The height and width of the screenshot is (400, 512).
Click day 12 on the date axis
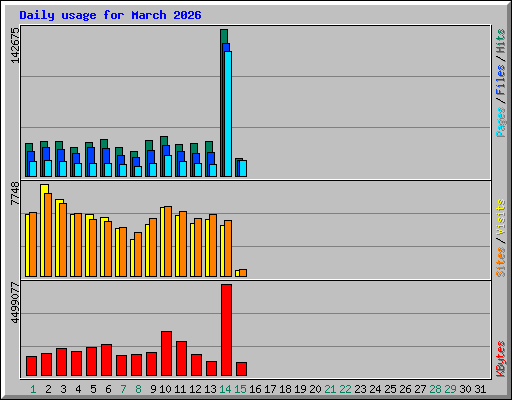point(195,389)
